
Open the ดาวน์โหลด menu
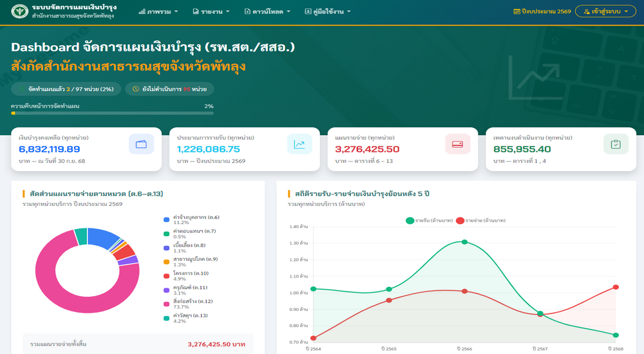267,12
